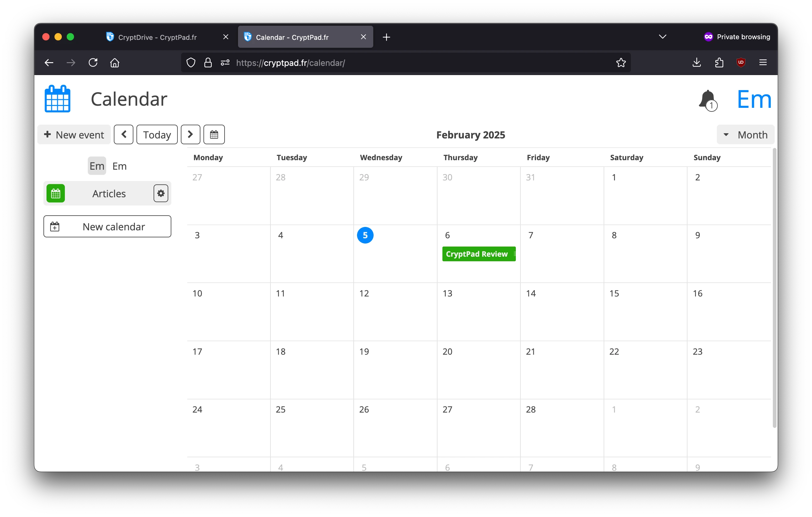Viewport: 812px width, 517px height.
Task: Open the CryptPad Review event
Action: [479, 254]
